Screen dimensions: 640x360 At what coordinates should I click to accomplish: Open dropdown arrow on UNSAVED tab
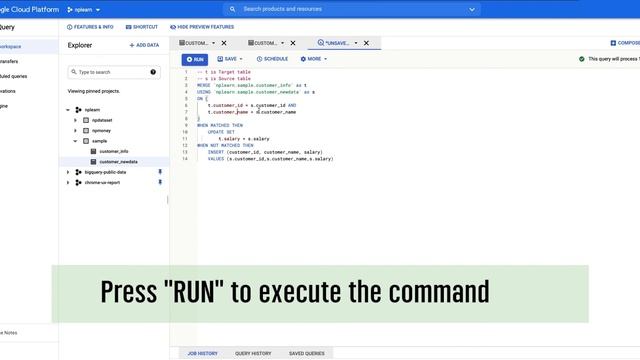click(356, 43)
